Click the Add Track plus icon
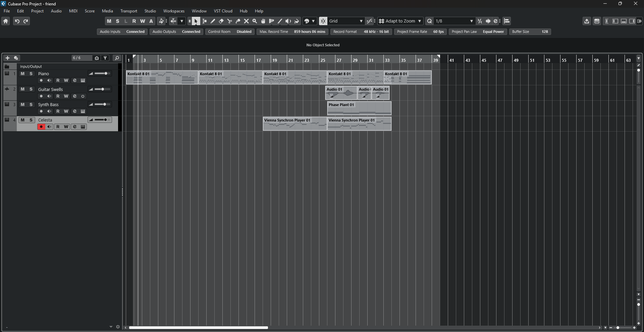Screen dimensions: 644x332 click(7, 58)
